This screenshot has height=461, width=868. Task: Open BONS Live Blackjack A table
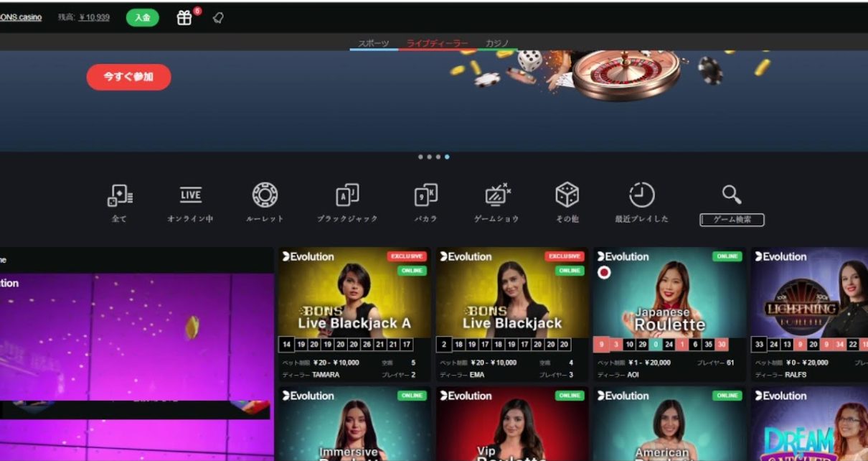click(x=354, y=315)
